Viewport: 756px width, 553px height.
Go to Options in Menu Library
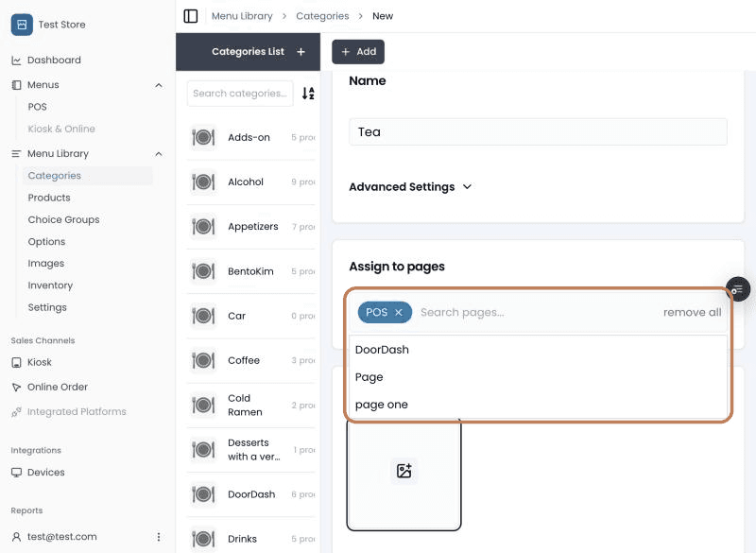46,242
